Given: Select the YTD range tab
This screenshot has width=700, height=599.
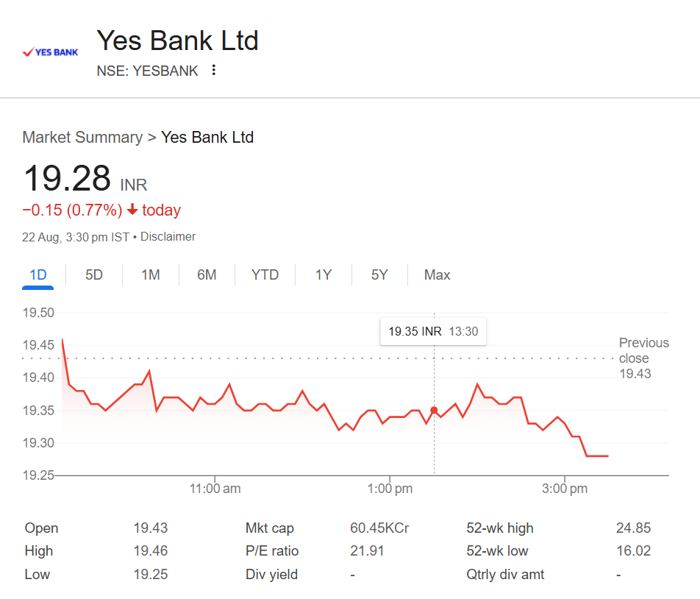Looking at the screenshot, I should click(265, 274).
